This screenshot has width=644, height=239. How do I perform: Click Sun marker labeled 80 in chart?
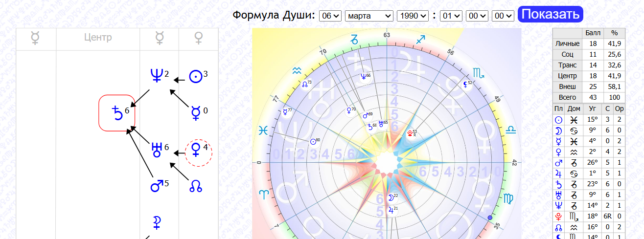click(x=313, y=142)
